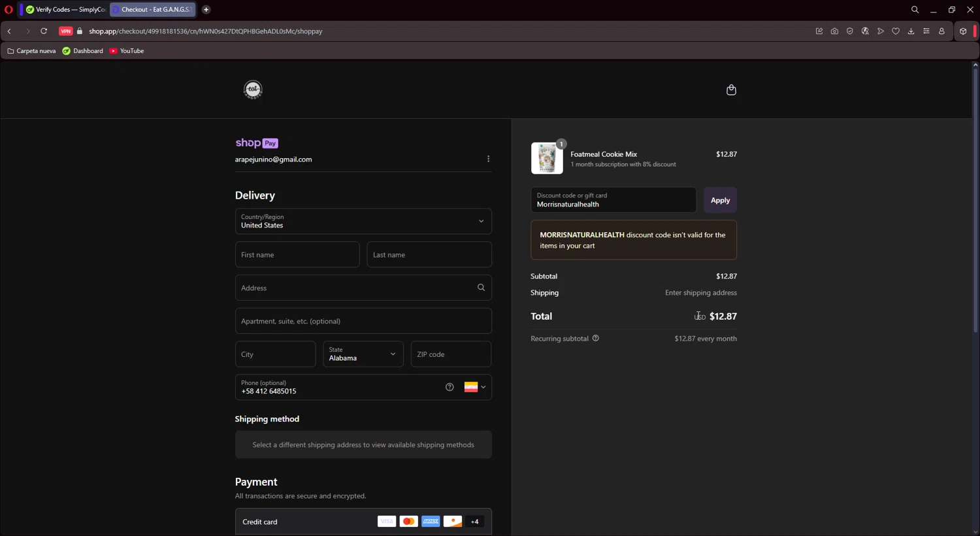Click the ZIP code field
The image size is (980, 536).
451,354
